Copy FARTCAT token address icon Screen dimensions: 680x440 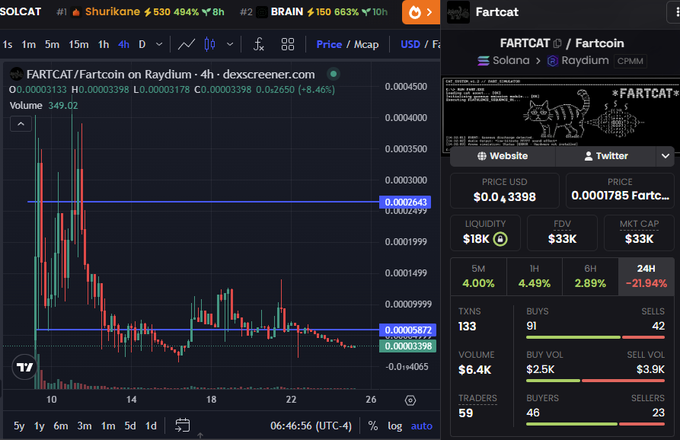pyautogui.click(x=557, y=43)
